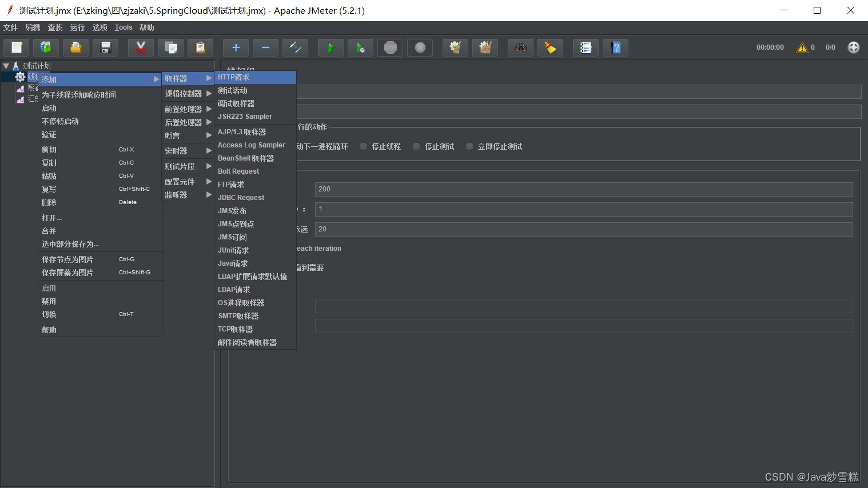Click the Clear results broom icon

click(x=455, y=47)
